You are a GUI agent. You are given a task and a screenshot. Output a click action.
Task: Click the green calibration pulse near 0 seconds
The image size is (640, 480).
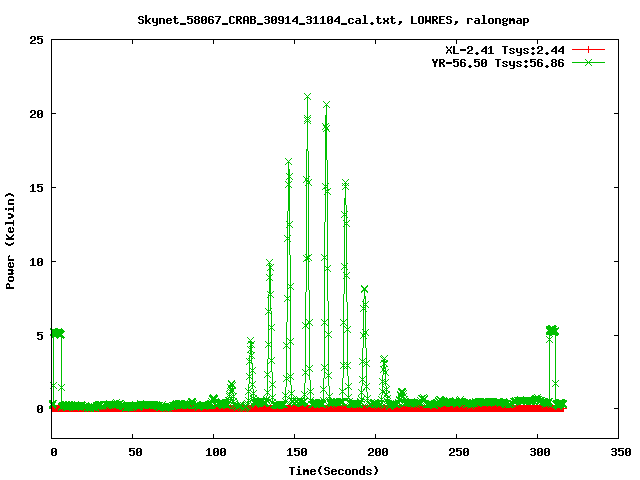[57, 333]
